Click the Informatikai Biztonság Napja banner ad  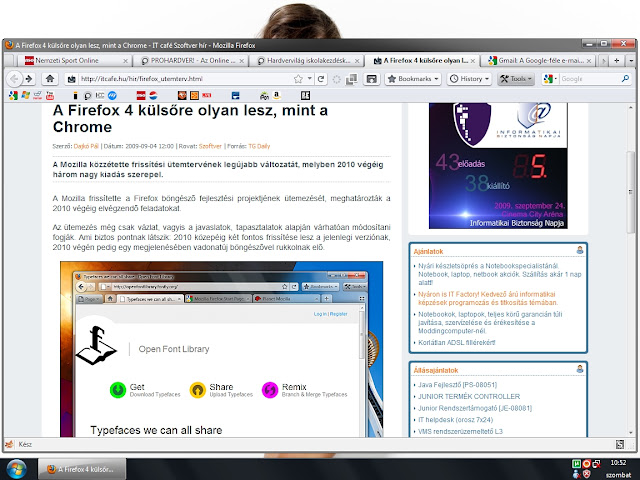(498, 166)
